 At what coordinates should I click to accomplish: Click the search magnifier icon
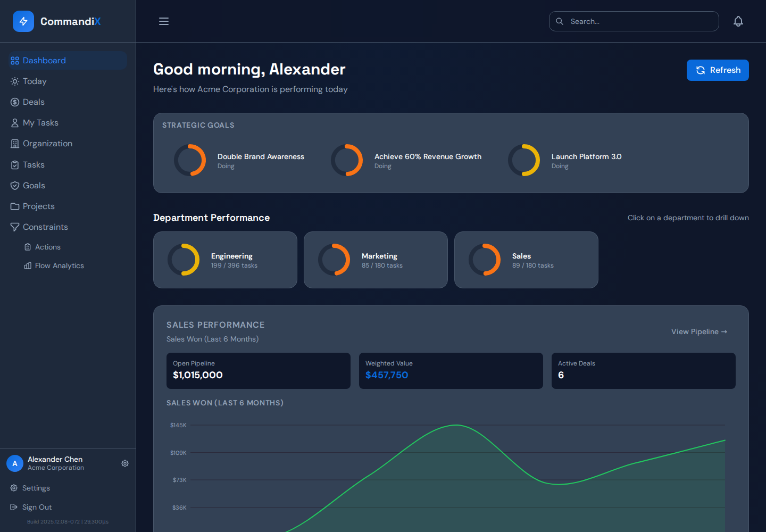(560, 21)
